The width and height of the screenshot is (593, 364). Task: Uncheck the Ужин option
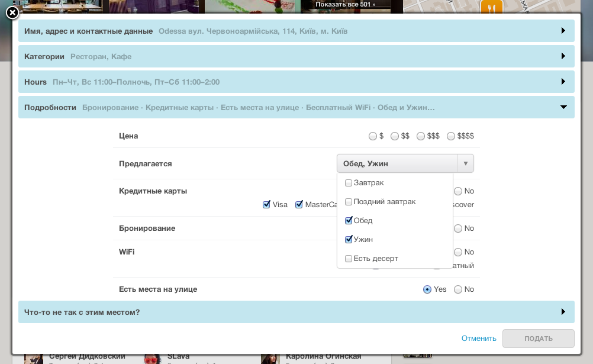349,239
